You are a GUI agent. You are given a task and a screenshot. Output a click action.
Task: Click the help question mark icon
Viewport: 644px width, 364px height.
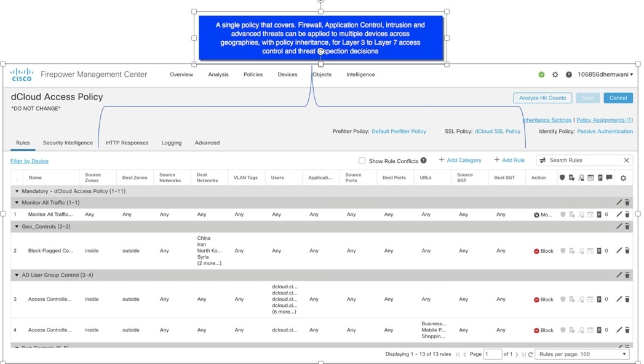(568, 74)
